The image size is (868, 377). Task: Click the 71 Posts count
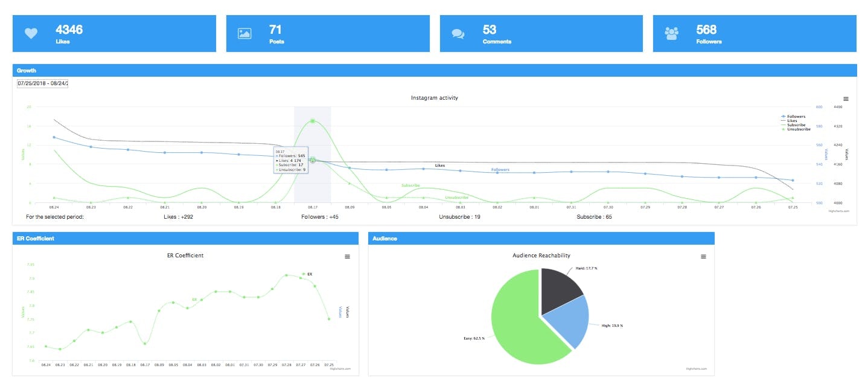coord(275,29)
